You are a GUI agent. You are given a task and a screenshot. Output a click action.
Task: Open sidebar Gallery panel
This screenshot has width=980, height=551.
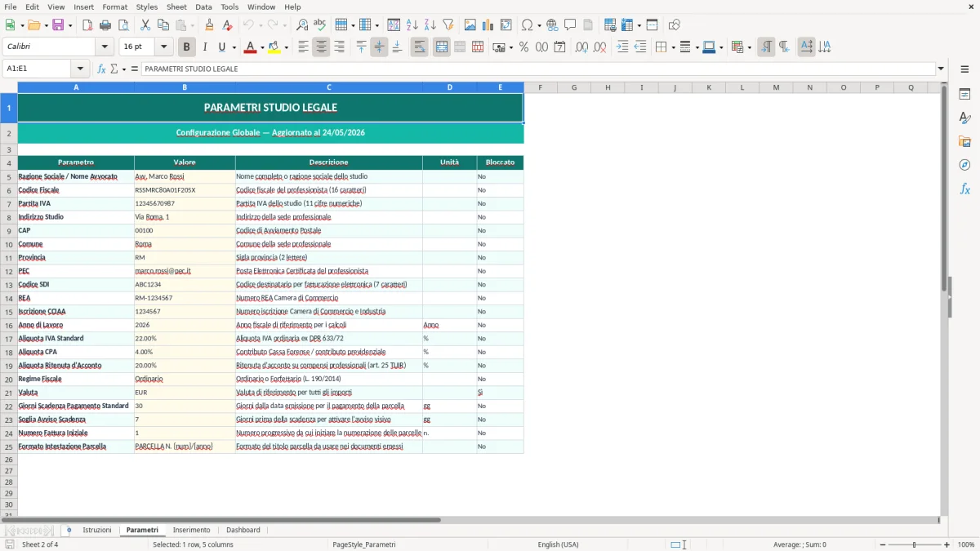[964, 142]
